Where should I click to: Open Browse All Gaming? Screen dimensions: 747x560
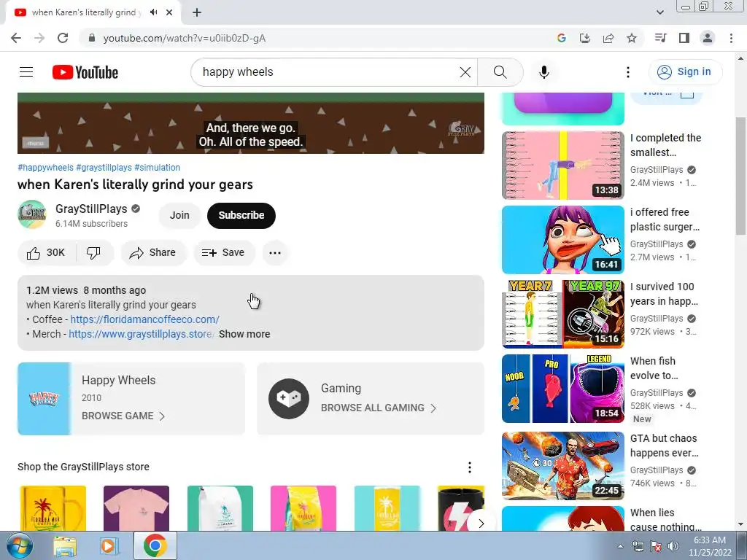click(371, 399)
